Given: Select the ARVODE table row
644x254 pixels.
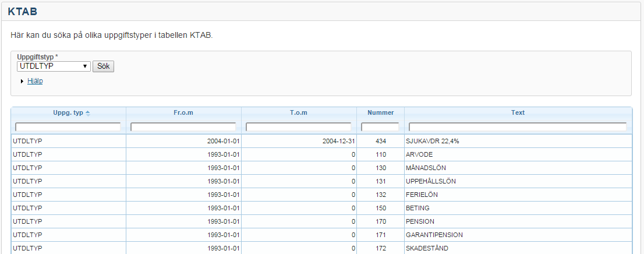Looking at the screenshot, I should tap(417, 154).
